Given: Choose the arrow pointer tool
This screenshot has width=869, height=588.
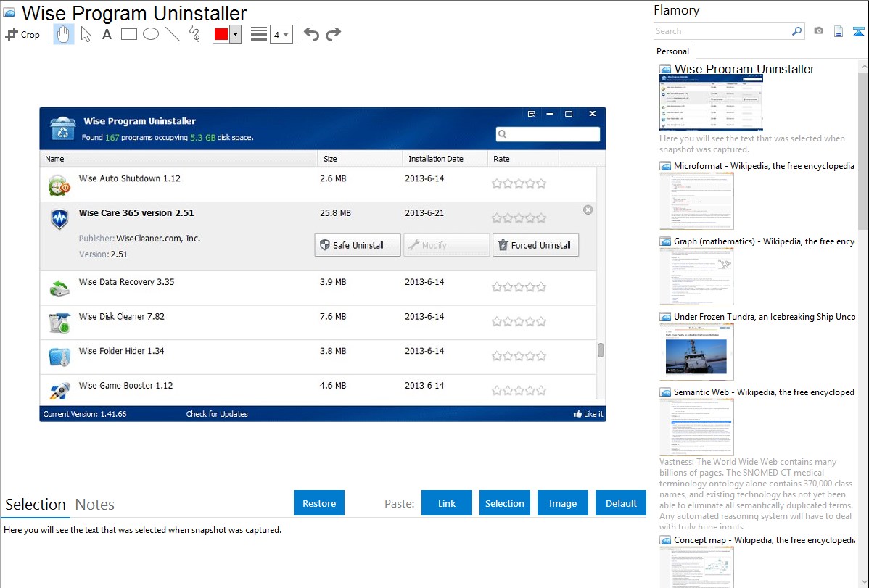Looking at the screenshot, I should pyautogui.click(x=86, y=34).
